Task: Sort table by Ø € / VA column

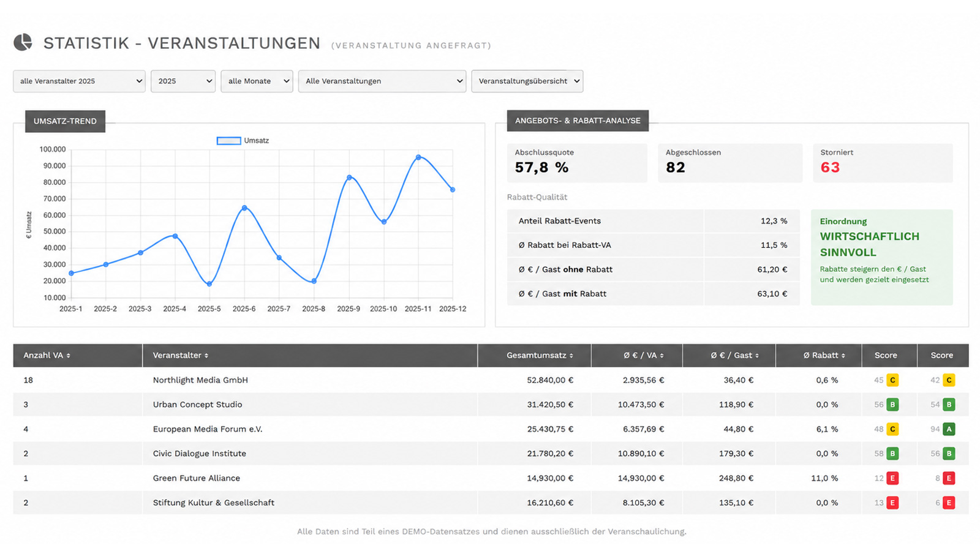Action: (x=644, y=355)
